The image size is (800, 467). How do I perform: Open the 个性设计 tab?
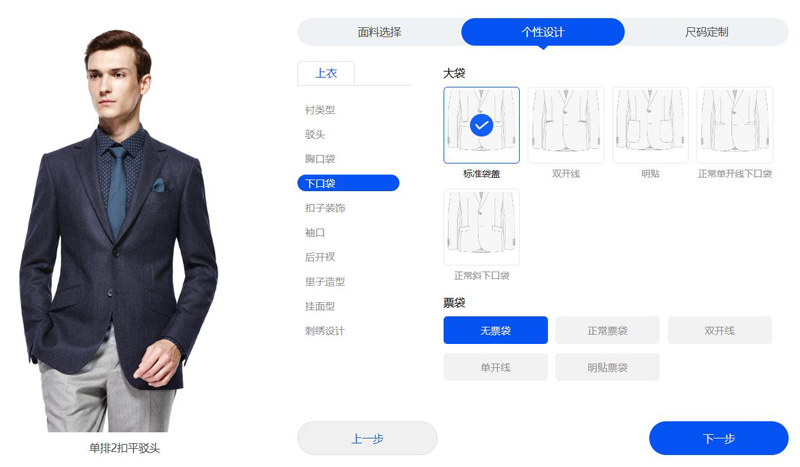pyautogui.click(x=543, y=32)
